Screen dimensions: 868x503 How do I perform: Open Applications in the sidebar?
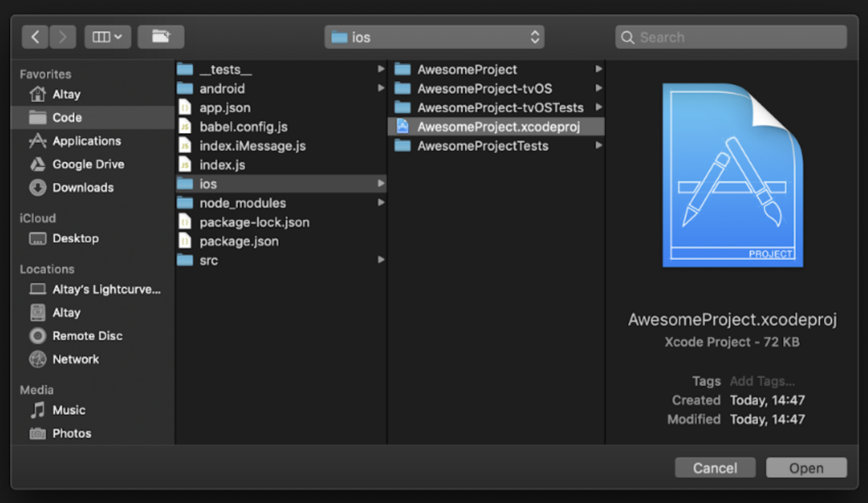click(x=92, y=141)
